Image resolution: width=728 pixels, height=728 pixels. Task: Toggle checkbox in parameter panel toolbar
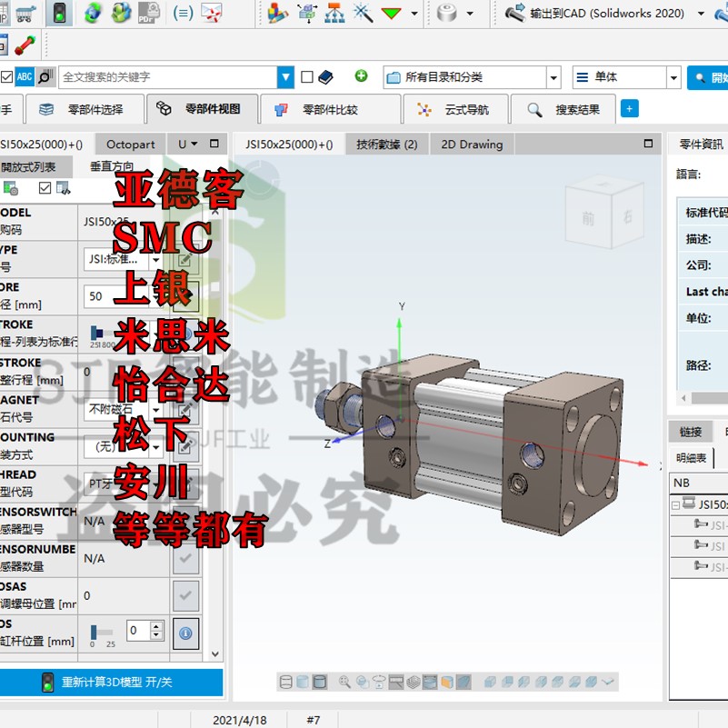(45, 188)
